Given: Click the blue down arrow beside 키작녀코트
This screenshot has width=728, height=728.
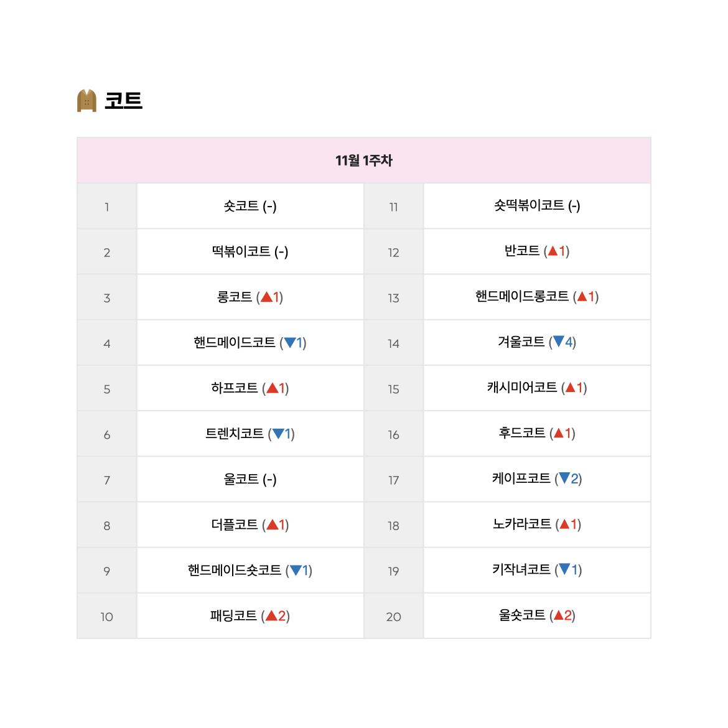Looking at the screenshot, I should point(564,569).
